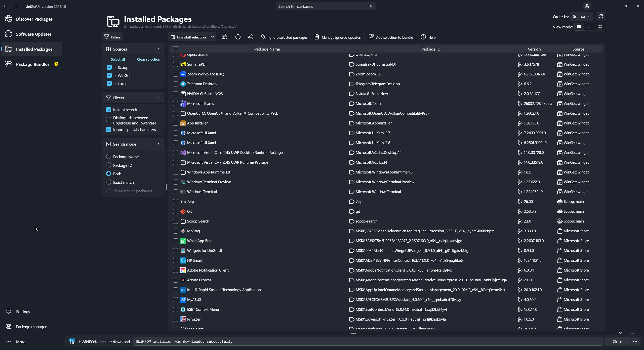Viewport: 644px width, 350px height.
Task: Click Manage ignored updates button
Action: [x=338, y=37]
